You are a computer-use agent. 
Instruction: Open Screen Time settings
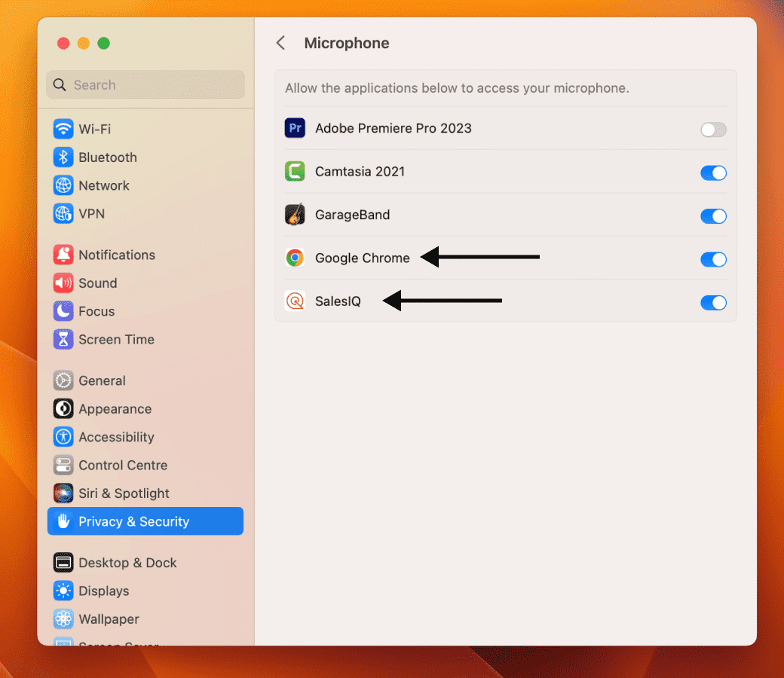pyautogui.click(x=145, y=340)
